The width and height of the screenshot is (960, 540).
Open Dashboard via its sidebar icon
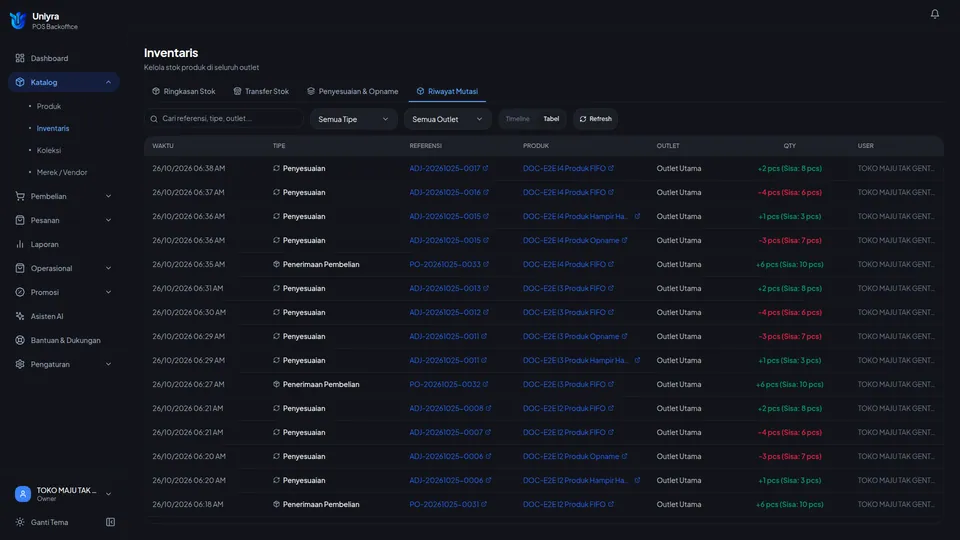(x=20, y=58)
